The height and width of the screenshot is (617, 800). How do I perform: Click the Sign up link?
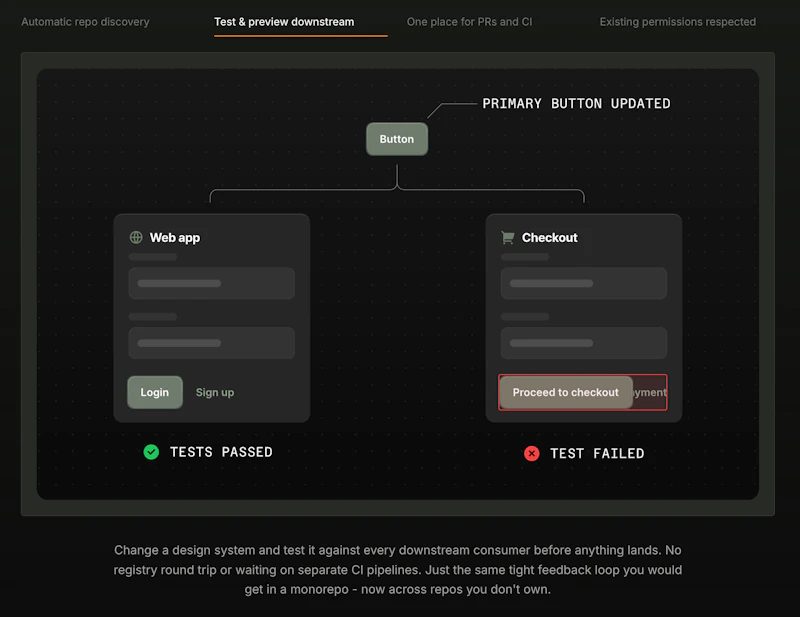point(215,392)
